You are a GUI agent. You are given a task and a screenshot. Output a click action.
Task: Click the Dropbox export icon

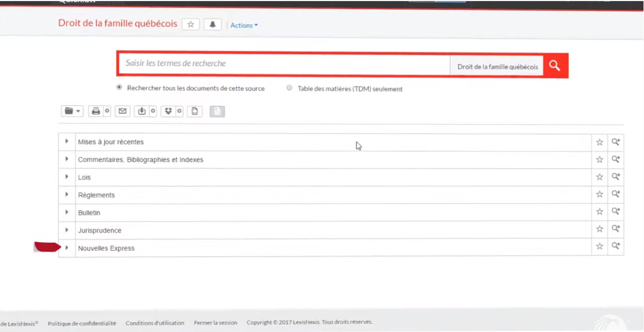point(168,111)
